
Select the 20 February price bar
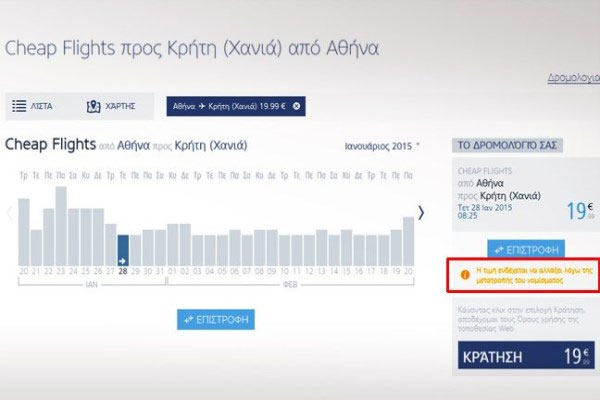408,240
